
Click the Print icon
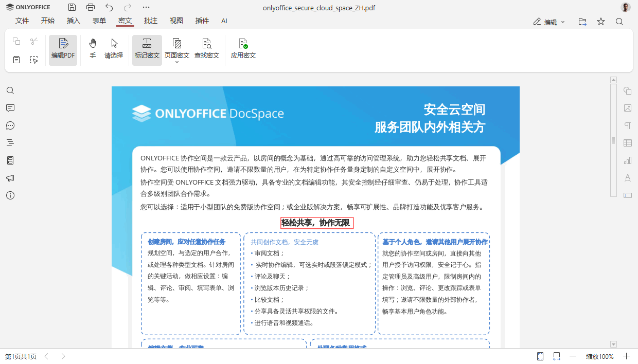click(x=91, y=7)
